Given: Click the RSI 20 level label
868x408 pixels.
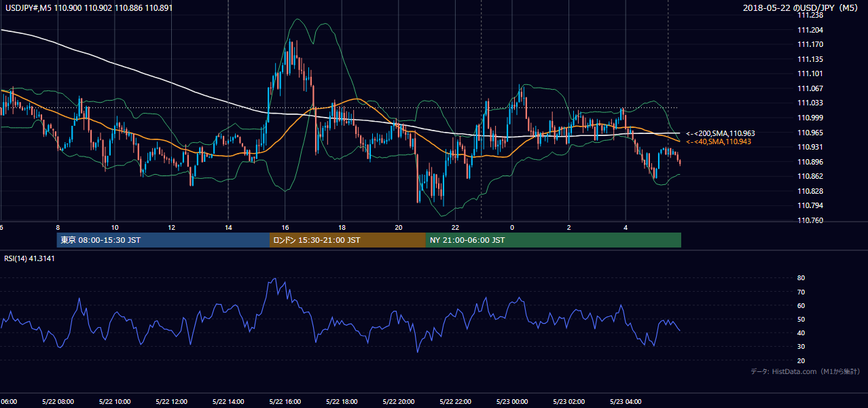Looking at the screenshot, I should point(801,360).
